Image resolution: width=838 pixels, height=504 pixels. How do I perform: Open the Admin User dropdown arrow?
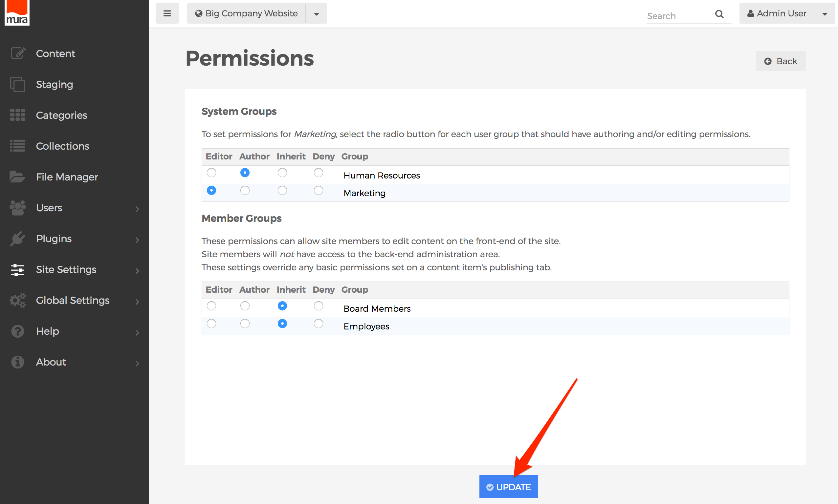(825, 13)
